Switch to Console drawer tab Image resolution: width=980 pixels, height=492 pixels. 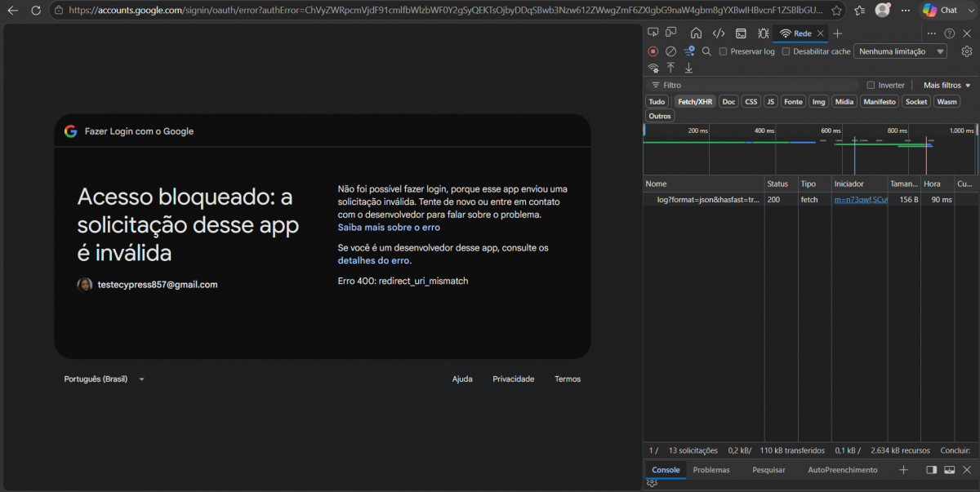pyautogui.click(x=666, y=470)
